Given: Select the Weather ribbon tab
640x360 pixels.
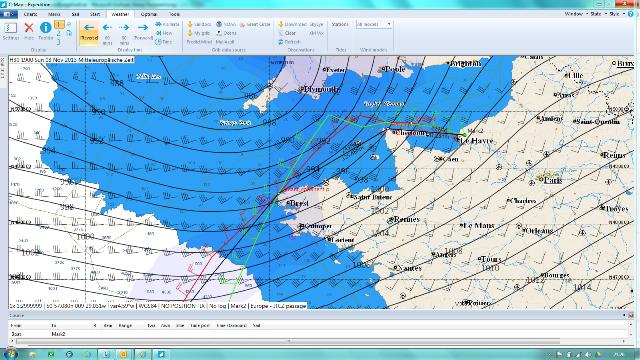Looking at the screenshot, I should click(x=120, y=14).
